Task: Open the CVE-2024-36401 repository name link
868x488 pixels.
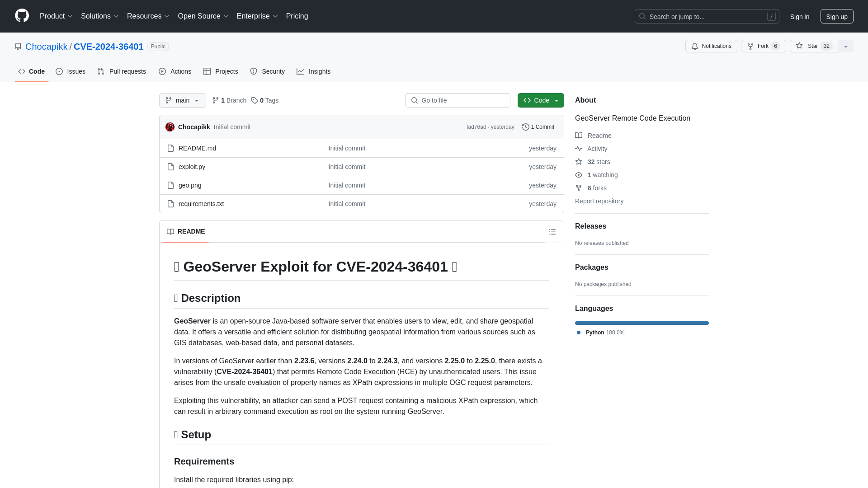Action: 108,47
